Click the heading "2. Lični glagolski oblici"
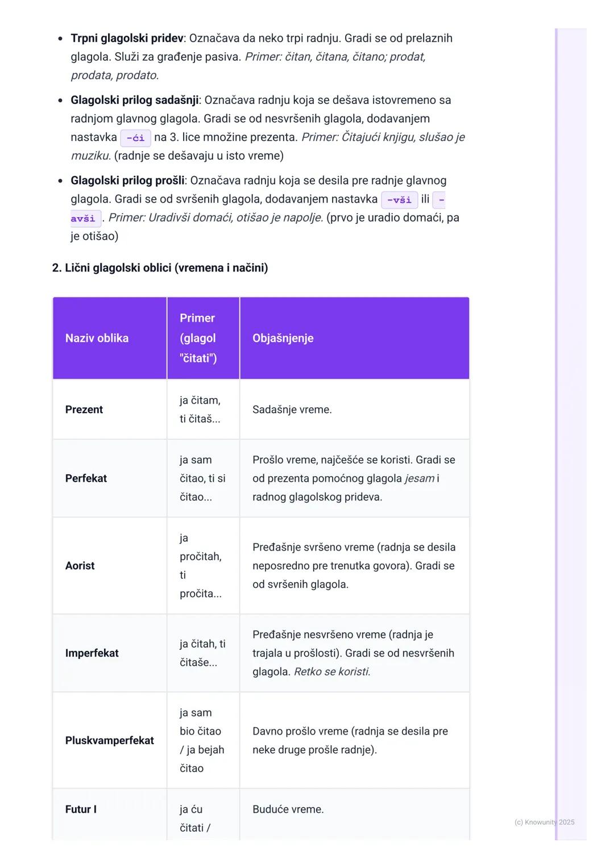 coord(160,268)
